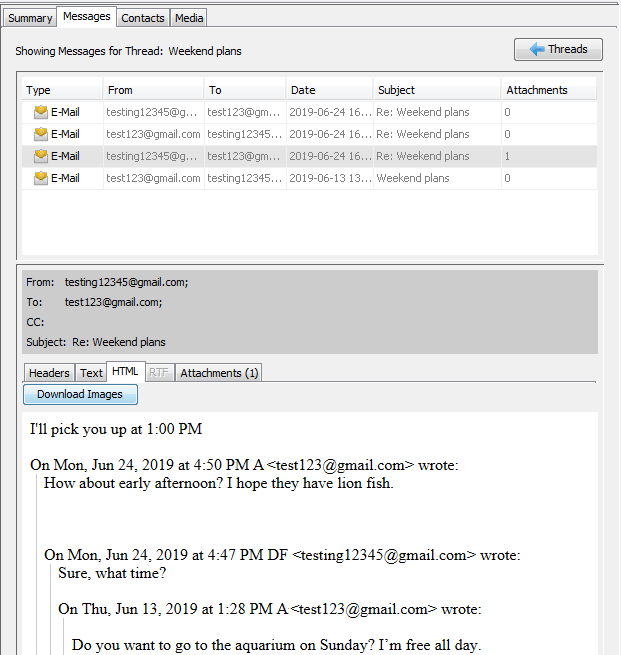Click the email icon in the 2019-06-13 row
Screen dimensions: 621x655
click(41, 178)
